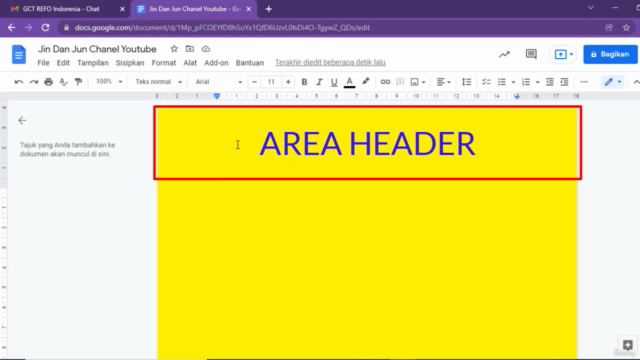Print the document via printer icon
Image resolution: width=640 pixels, height=360 pixels.
[49, 82]
